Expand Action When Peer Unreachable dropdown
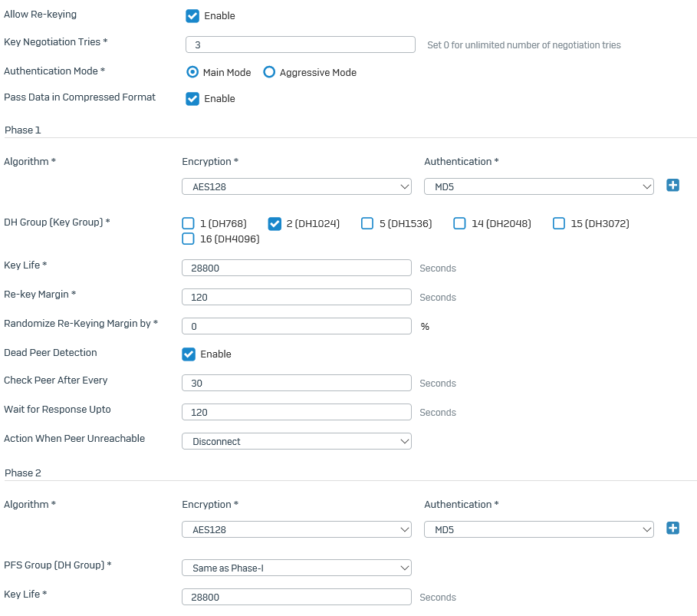Viewport: 697px width, 616px height. 297,441
